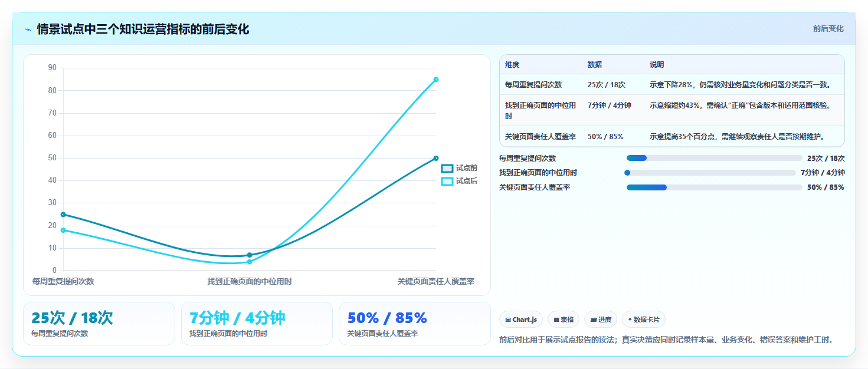Click the y-axis label 50

(52, 158)
